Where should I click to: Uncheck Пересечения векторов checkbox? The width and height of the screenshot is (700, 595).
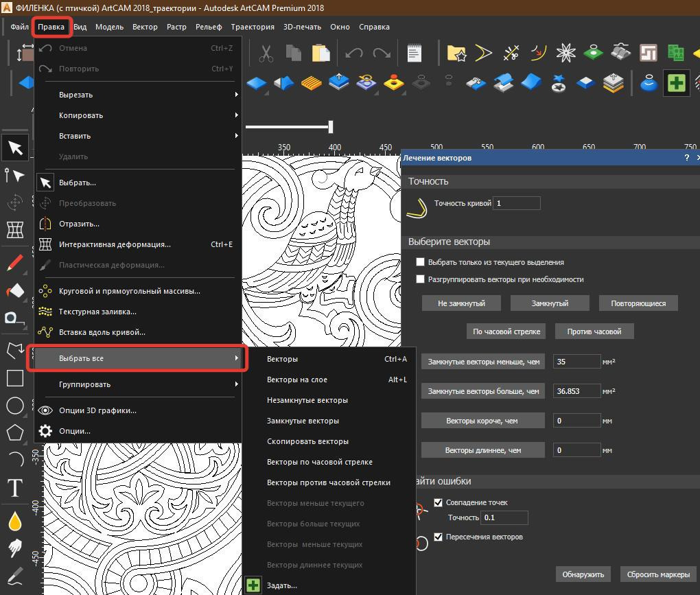(x=439, y=537)
